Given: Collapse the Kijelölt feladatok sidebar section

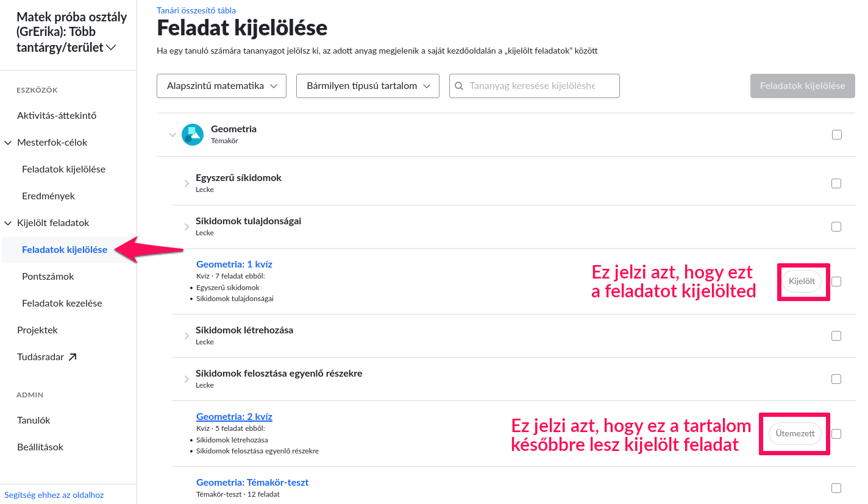Looking at the screenshot, I should click(8, 223).
